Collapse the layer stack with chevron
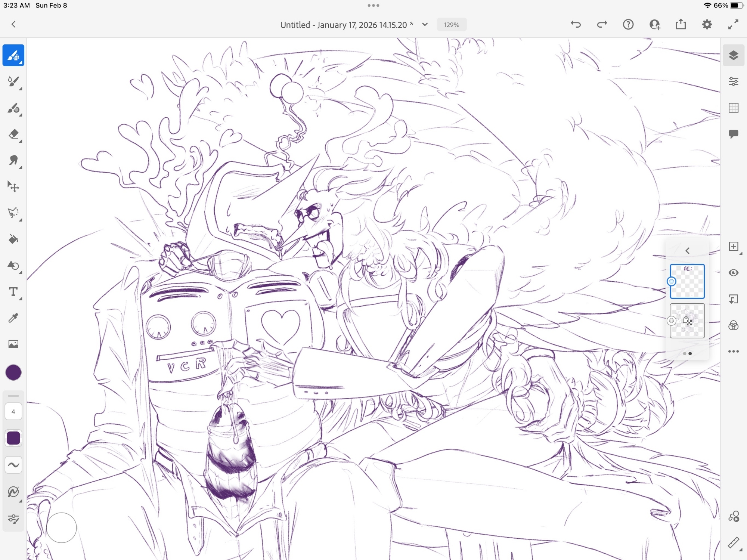This screenshot has width=747, height=560. pyautogui.click(x=687, y=251)
